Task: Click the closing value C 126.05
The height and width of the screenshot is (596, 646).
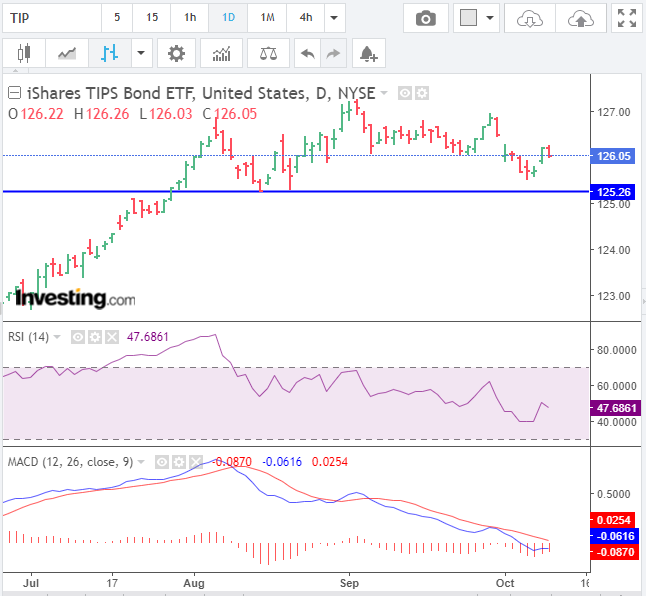Action: tap(230, 114)
